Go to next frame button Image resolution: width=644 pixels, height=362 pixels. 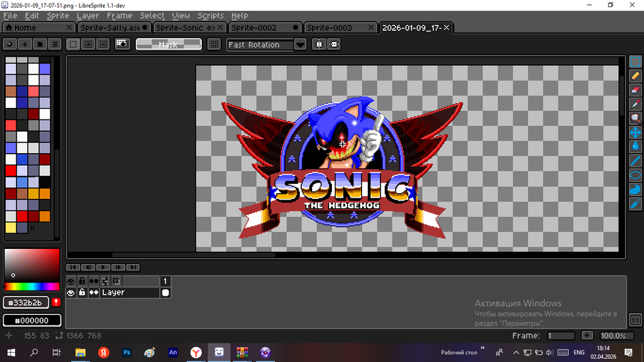[x=118, y=267]
